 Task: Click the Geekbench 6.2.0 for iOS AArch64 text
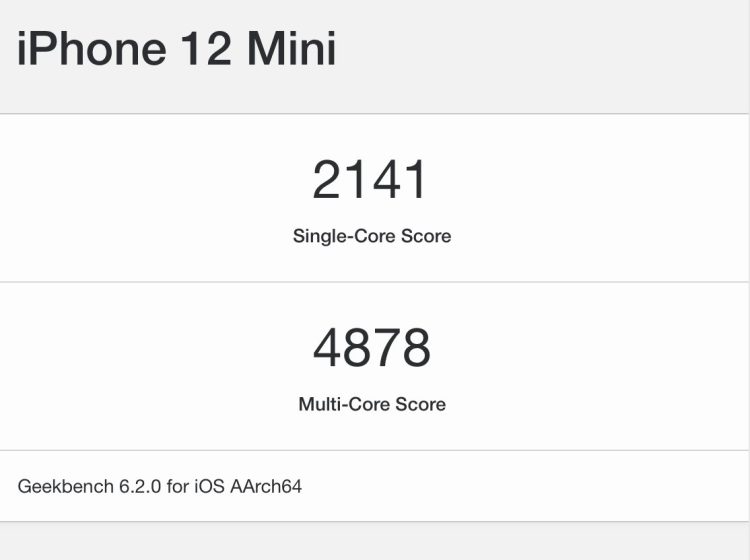point(160,487)
